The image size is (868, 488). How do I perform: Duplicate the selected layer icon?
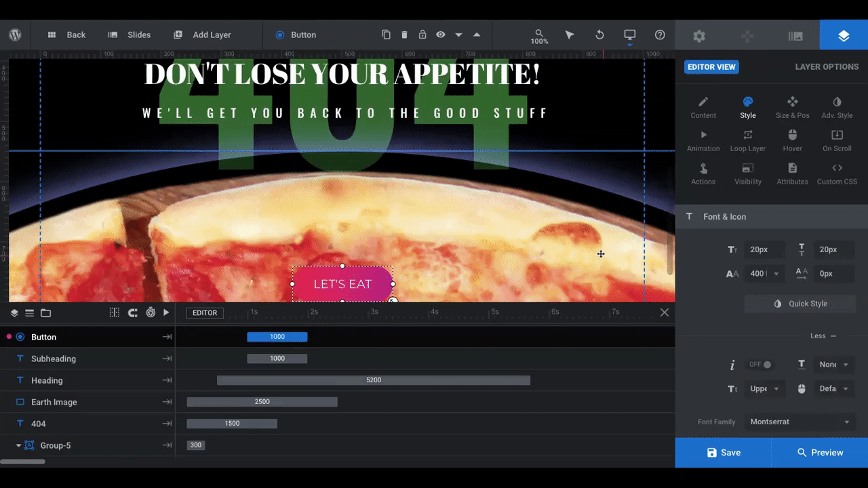click(x=386, y=35)
